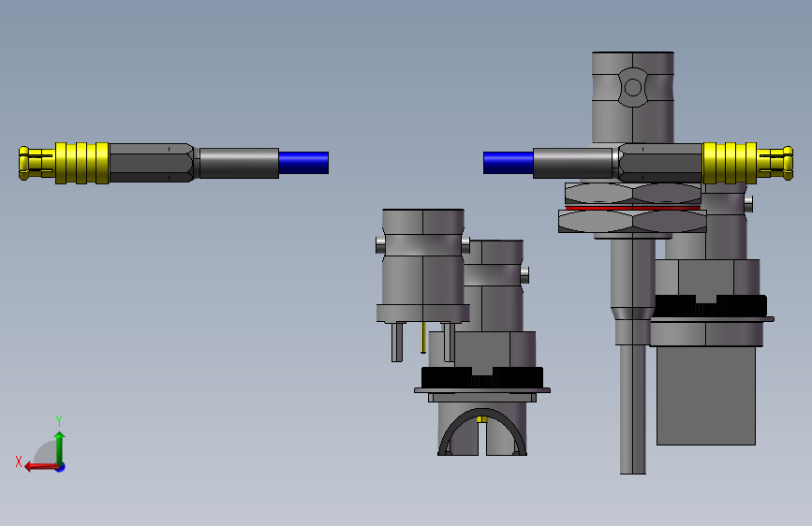Image resolution: width=812 pixels, height=526 pixels.
Task: Select the thin red washer between the nuts
Action: (x=633, y=208)
